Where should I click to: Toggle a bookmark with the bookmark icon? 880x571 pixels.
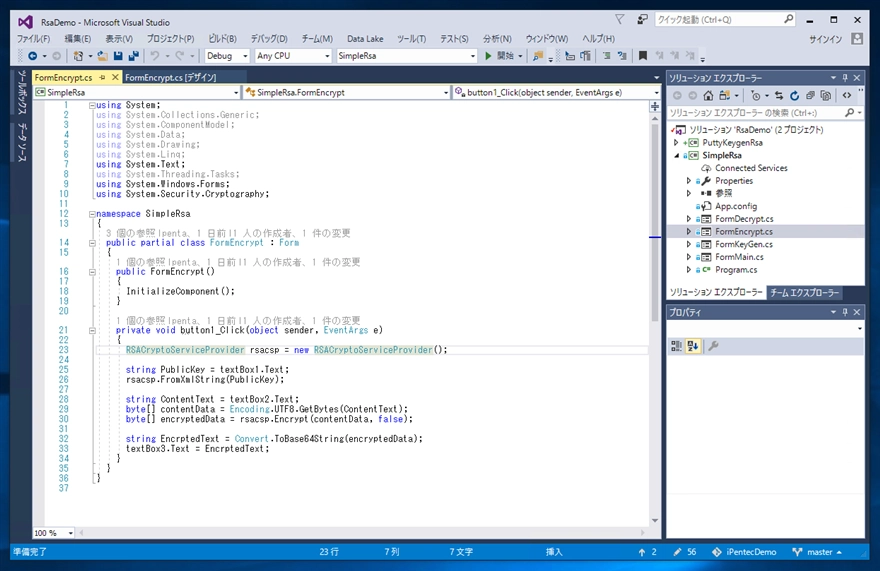coord(643,56)
